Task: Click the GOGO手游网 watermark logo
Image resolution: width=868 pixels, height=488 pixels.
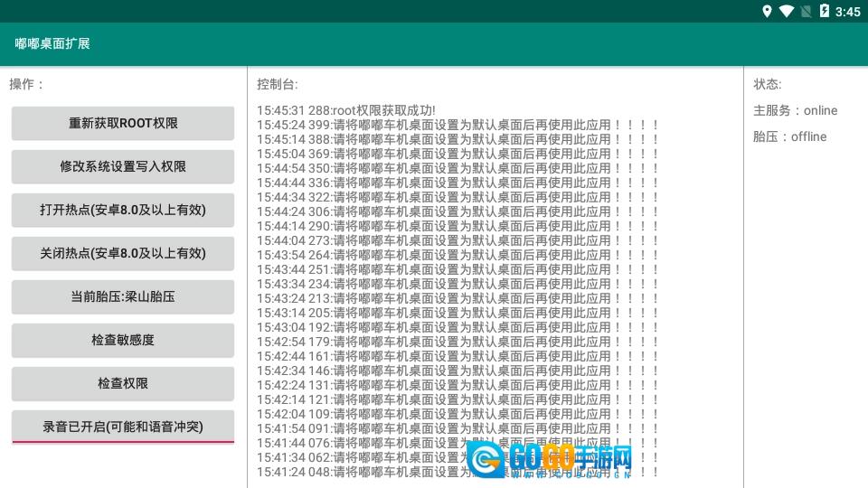Action: (x=555, y=460)
